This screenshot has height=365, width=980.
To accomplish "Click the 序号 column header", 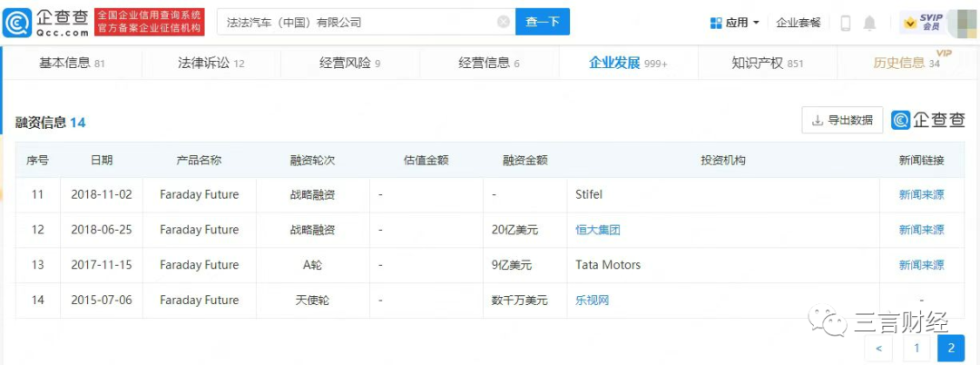I will tap(37, 160).
